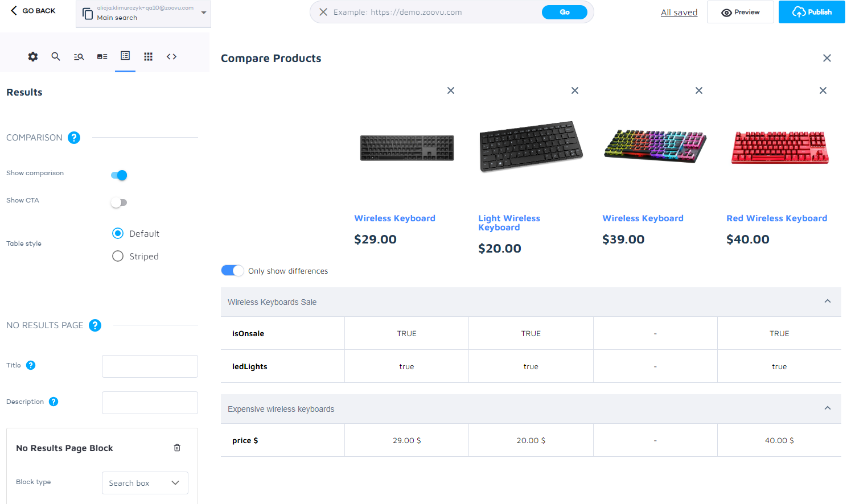Open the Red Wireless Keyboard product link
Viewport: 847px width, 504px height.
(776, 218)
